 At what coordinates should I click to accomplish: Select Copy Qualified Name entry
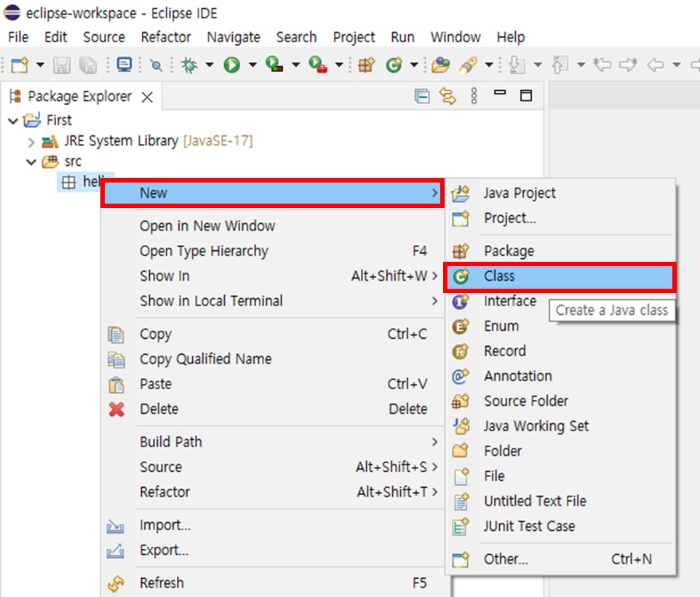point(272,359)
